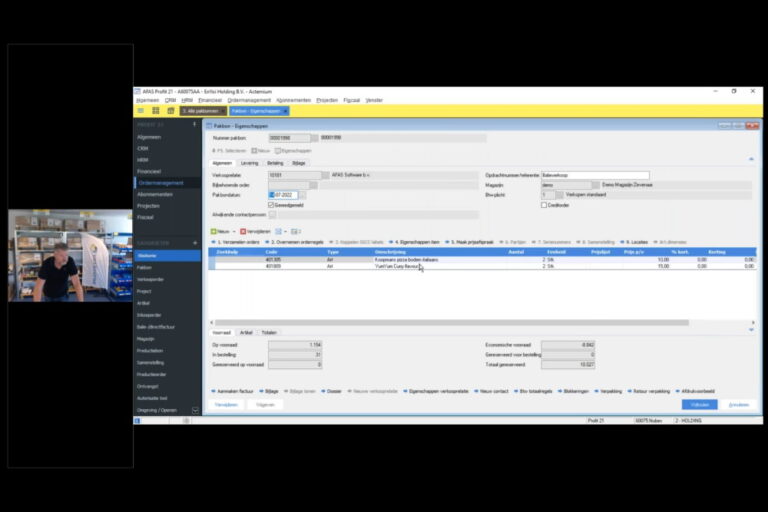The image size is (768, 512).
Task: Open the Abonnementen menu
Action: tap(293, 100)
